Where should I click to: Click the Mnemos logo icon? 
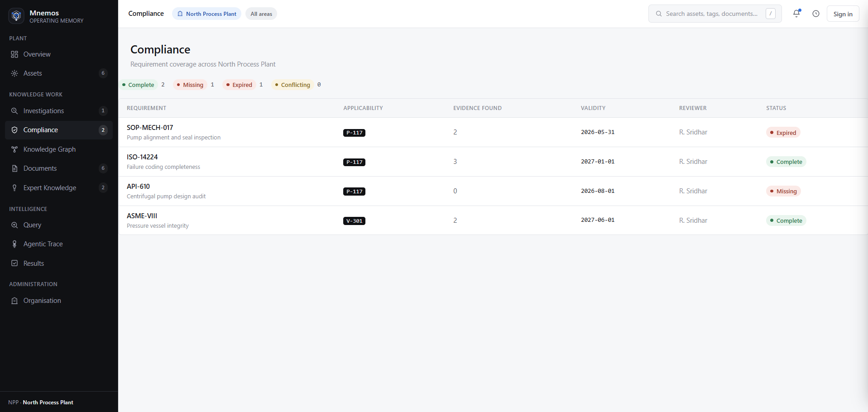pyautogui.click(x=16, y=16)
